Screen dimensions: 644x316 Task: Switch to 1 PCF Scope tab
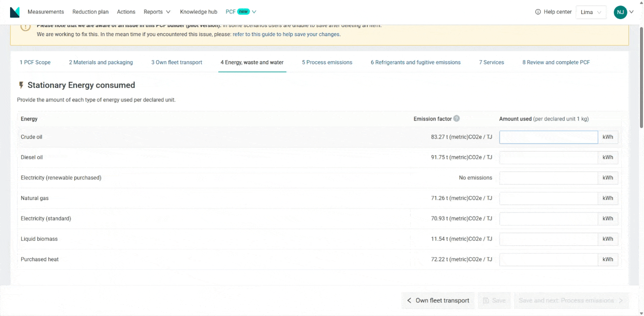point(35,62)
